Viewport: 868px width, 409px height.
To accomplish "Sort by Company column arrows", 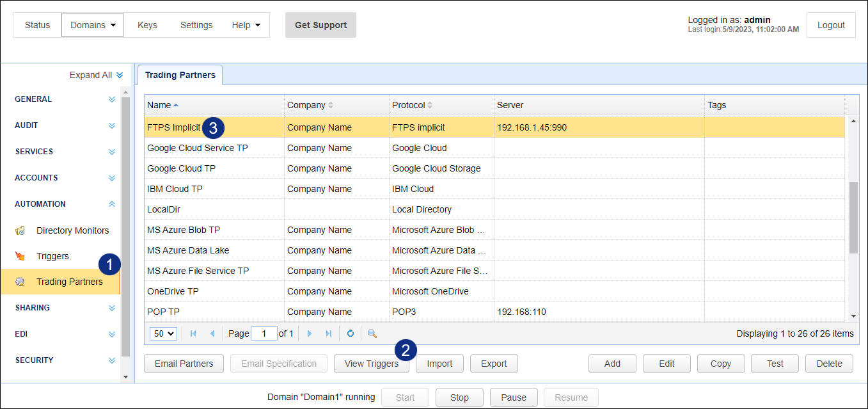I will tap(331, 105).
